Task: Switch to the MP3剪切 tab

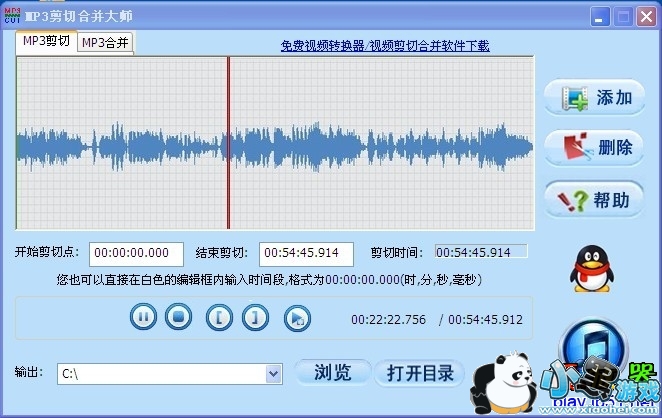Action: pos(46,42)
